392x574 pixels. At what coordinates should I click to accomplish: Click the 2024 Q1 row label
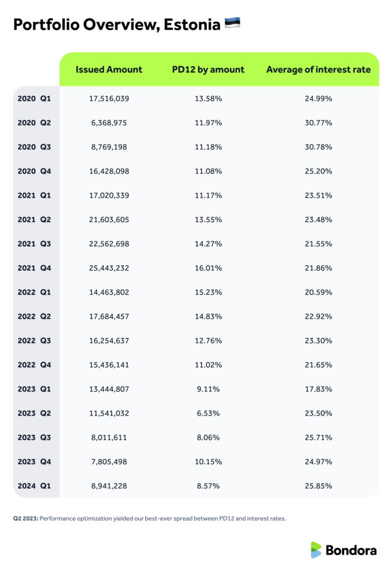pos(34,486)
